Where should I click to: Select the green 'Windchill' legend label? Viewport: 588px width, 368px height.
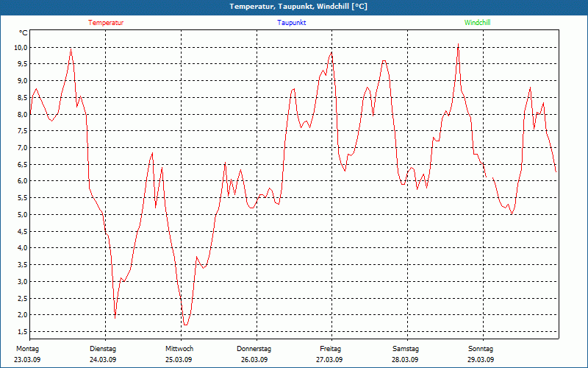point(477,23)
